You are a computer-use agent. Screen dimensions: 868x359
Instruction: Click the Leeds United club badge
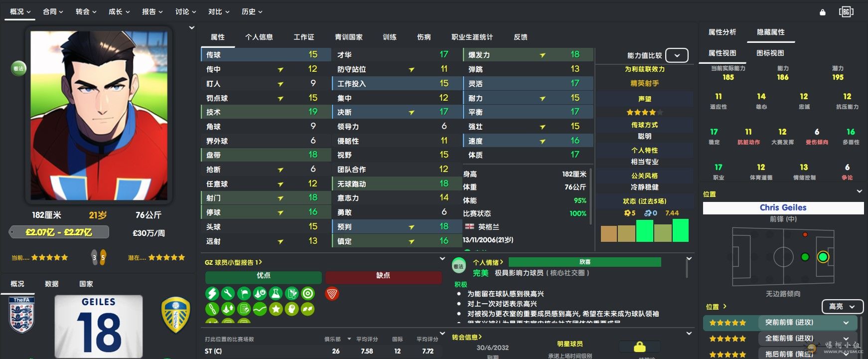(x=175, y=315)
